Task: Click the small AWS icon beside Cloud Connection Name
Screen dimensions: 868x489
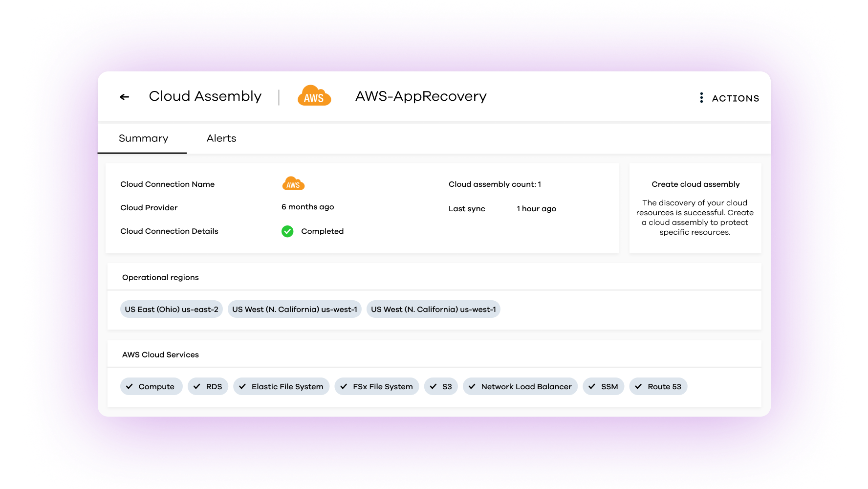Action: (x=293, y=184)
